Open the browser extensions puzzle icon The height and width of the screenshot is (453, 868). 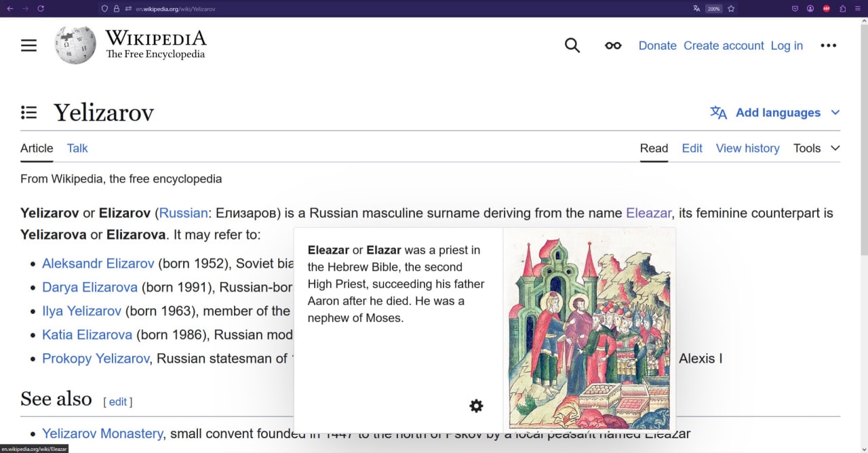point(842,9)
